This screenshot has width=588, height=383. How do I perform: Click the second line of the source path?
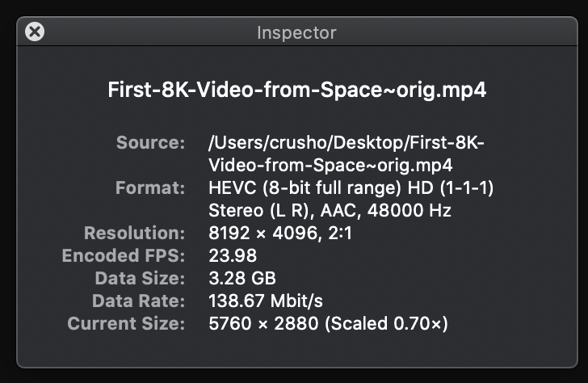click(x=331, y=166)
